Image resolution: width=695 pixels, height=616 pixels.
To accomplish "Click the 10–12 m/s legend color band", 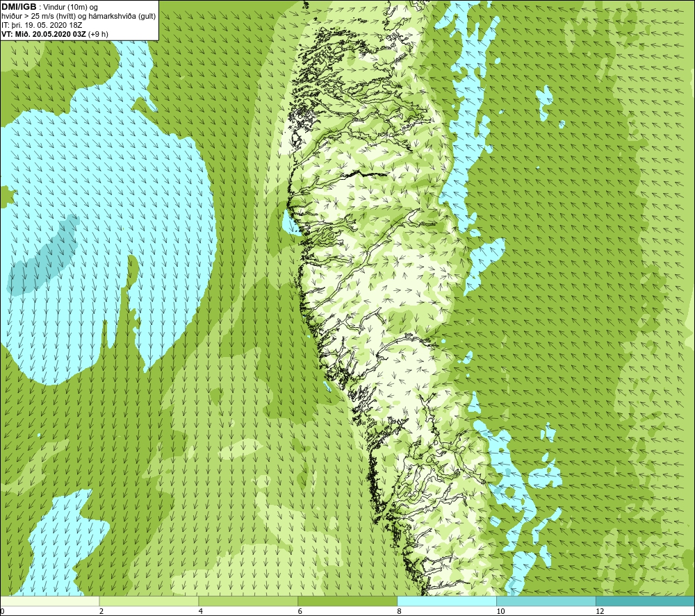I will coord(546,601).
